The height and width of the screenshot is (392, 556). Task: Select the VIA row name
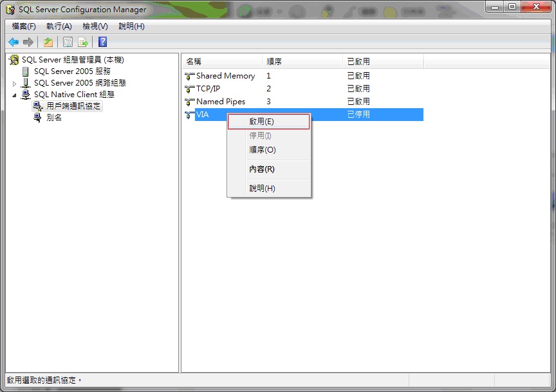203,115
